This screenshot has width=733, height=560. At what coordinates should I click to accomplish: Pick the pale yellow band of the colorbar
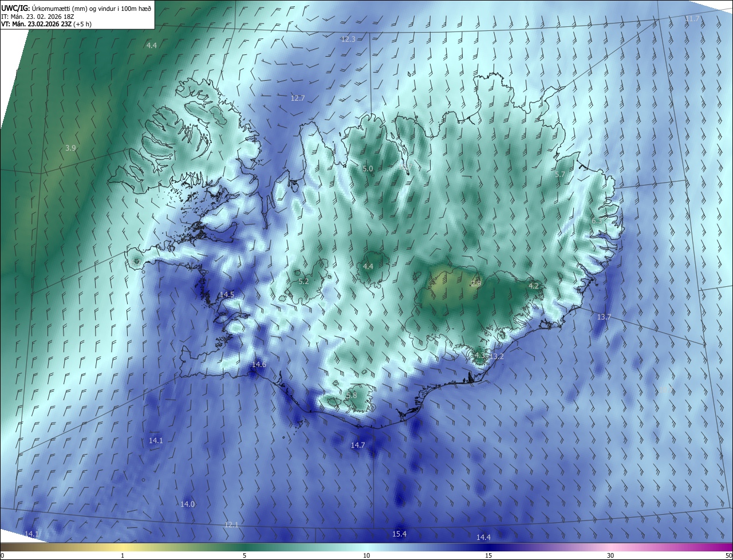tap(123, 547)
